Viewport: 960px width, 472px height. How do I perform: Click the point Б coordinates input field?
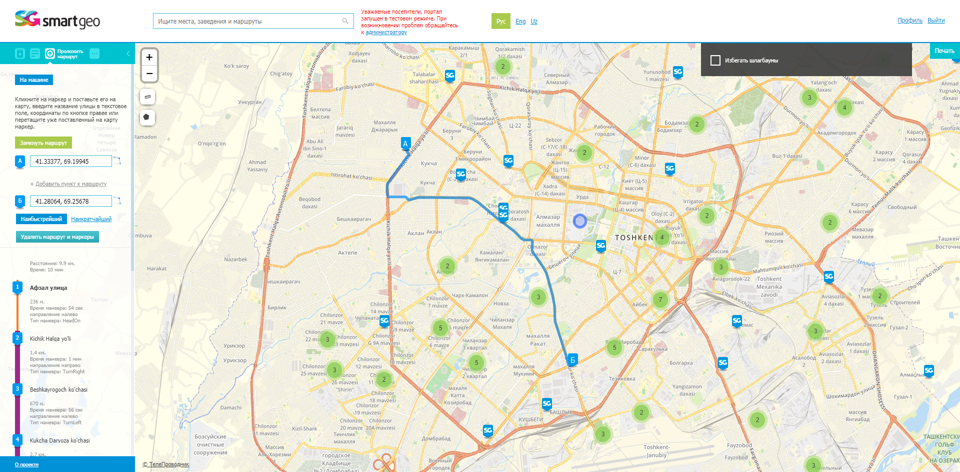(x=70, y=201)
